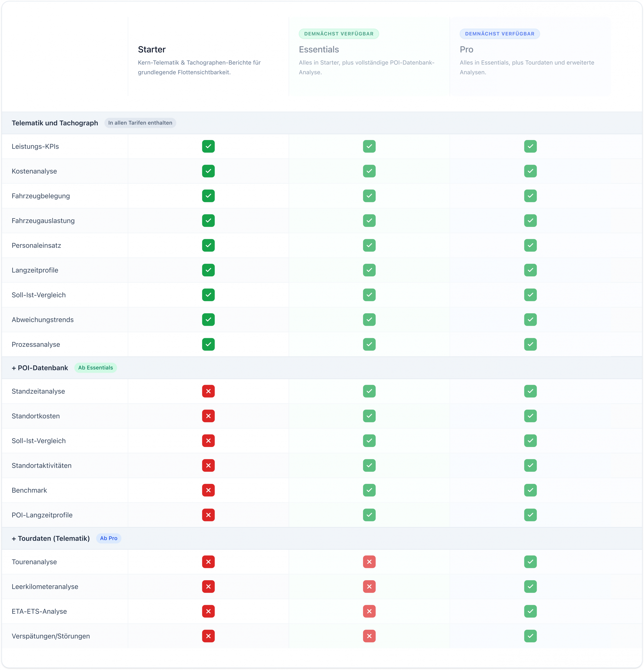Click Essentials checkmark for Kostenanalyse
The image size is (644, 670).
click(369, 171)
